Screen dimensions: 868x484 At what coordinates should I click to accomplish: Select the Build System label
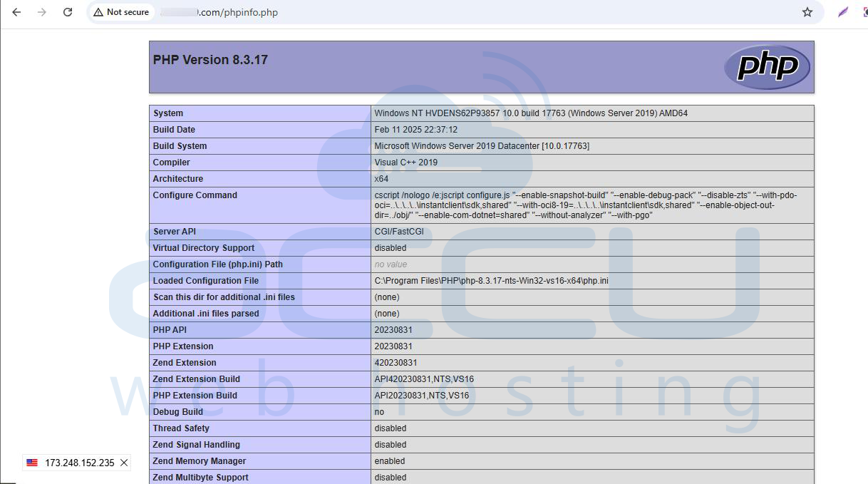pos(180,146)
